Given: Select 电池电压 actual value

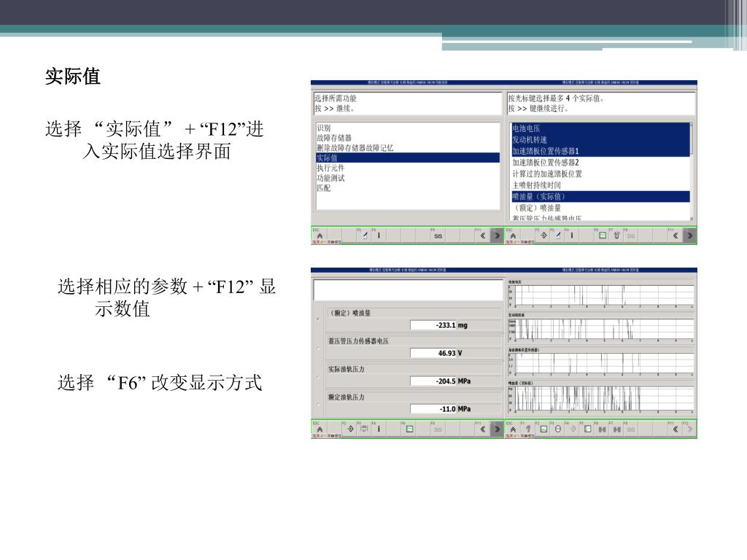Looking at the screenshot, I should tap(601, 128).
